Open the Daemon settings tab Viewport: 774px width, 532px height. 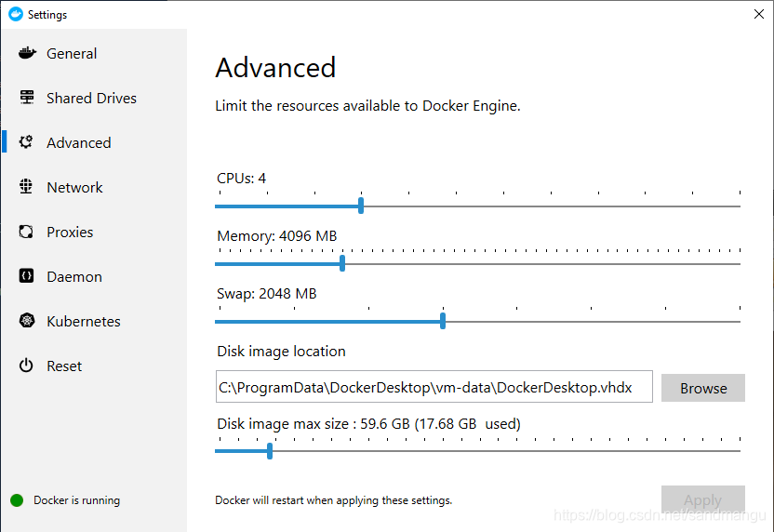[74, 276]
